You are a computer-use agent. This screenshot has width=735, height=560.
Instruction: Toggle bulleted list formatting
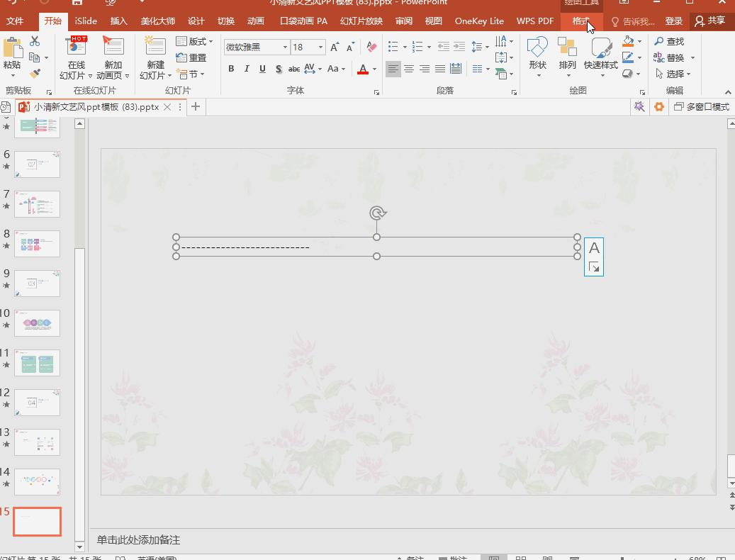[x=393, y=47]
